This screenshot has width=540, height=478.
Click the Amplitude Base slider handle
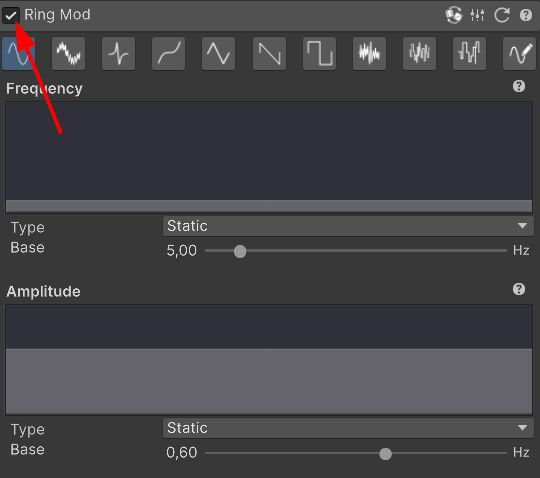(385, 454)
